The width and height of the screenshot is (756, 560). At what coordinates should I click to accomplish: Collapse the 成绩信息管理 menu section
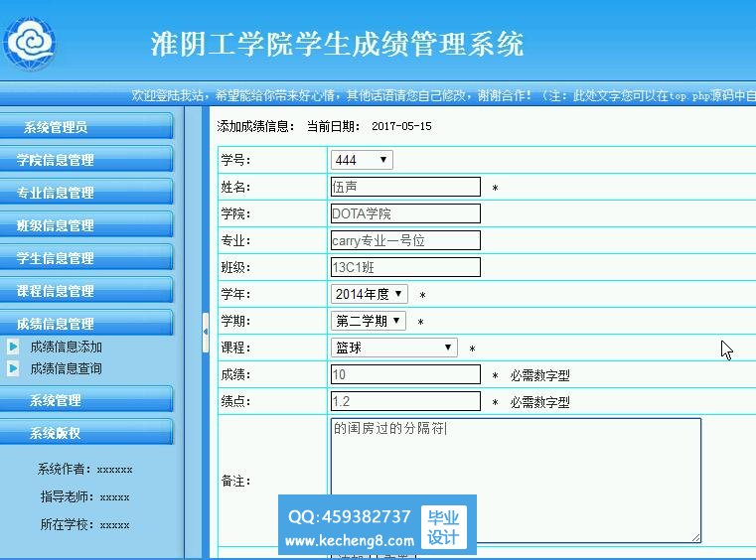(x=85, y=323)
